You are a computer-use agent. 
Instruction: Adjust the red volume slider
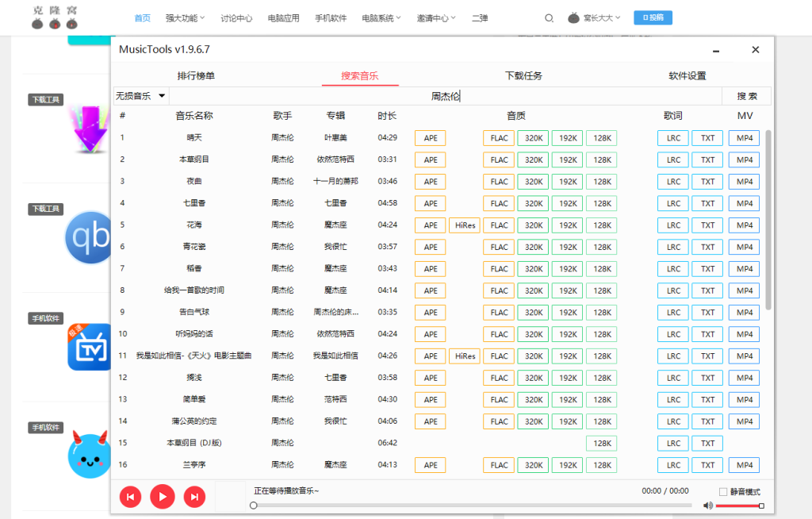[740, 506]
